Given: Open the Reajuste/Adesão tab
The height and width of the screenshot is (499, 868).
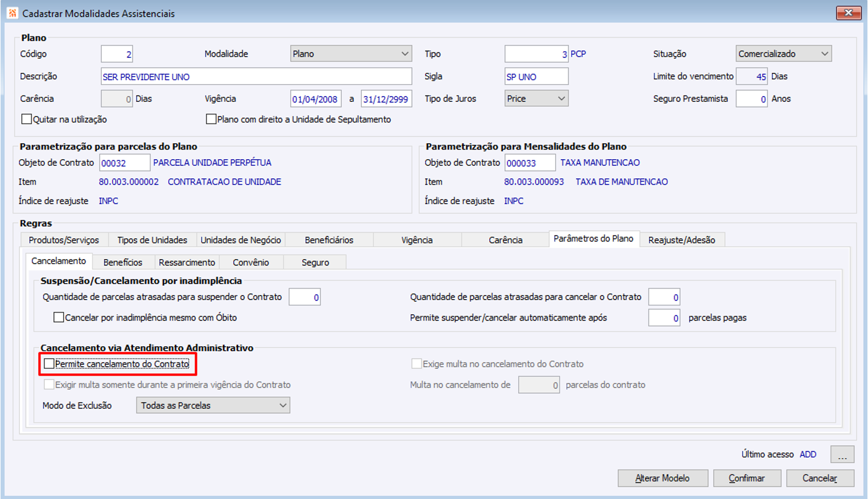Looking at the screenshot, I should pos(681,240).
